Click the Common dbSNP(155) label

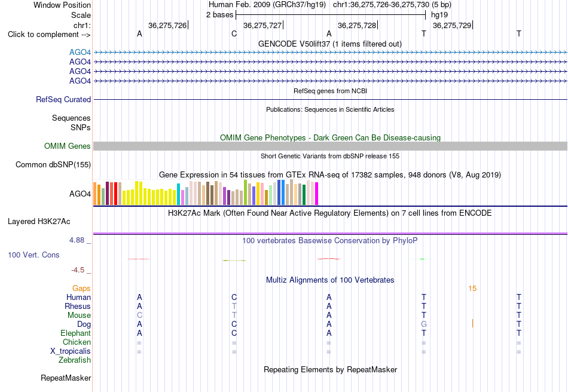[53, 165]
